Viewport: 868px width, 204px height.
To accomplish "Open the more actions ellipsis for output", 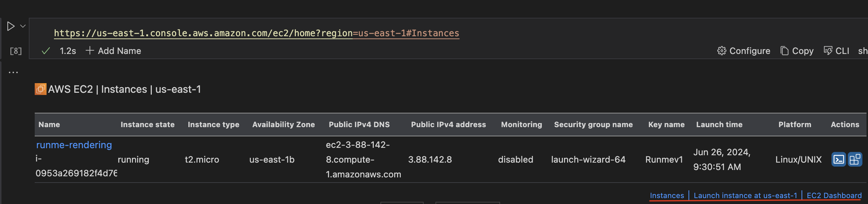I will 13,72.
